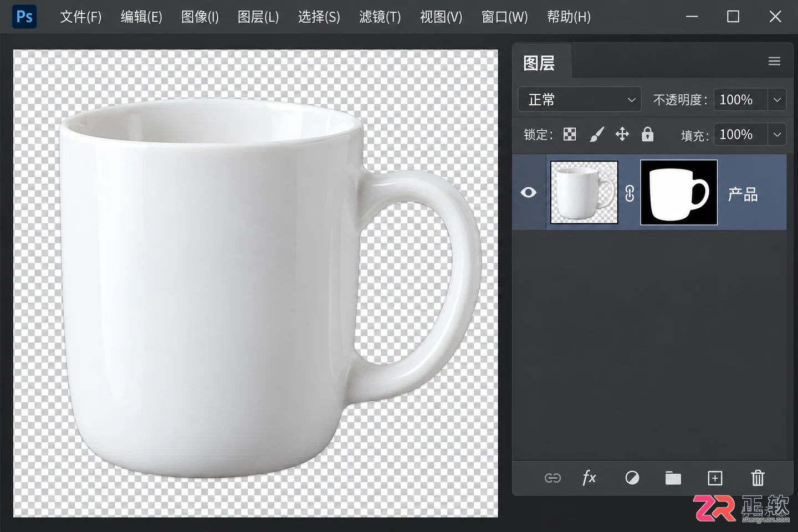Click the 填充 100% value field
This screenshot has width=798, height=532.
pos(740,135)
